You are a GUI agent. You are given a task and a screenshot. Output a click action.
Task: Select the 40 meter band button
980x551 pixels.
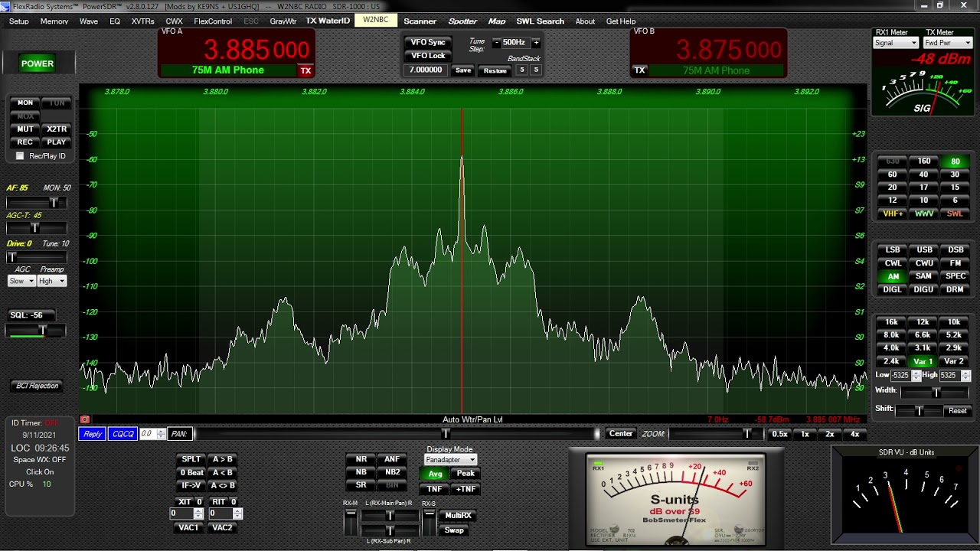coord(924,174)
